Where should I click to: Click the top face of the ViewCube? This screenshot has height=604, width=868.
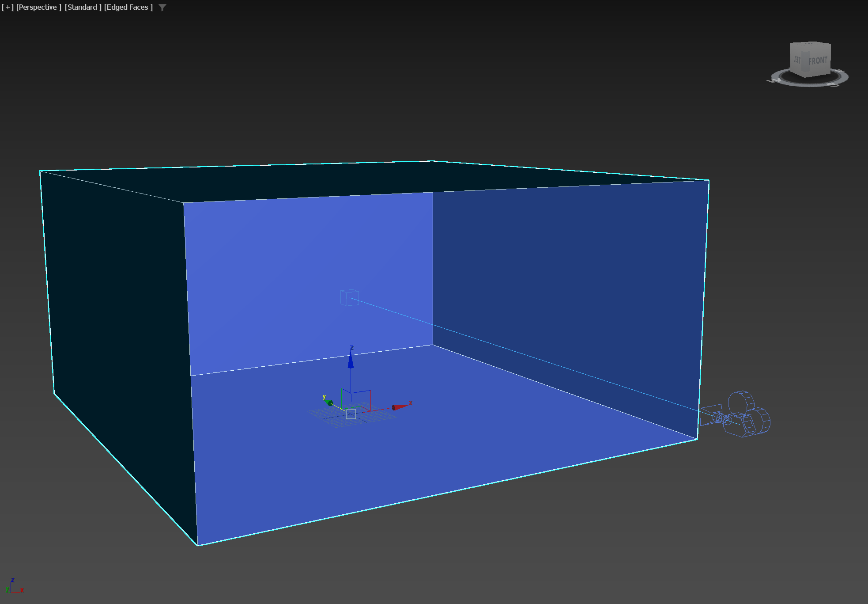[x=811, y=44]
